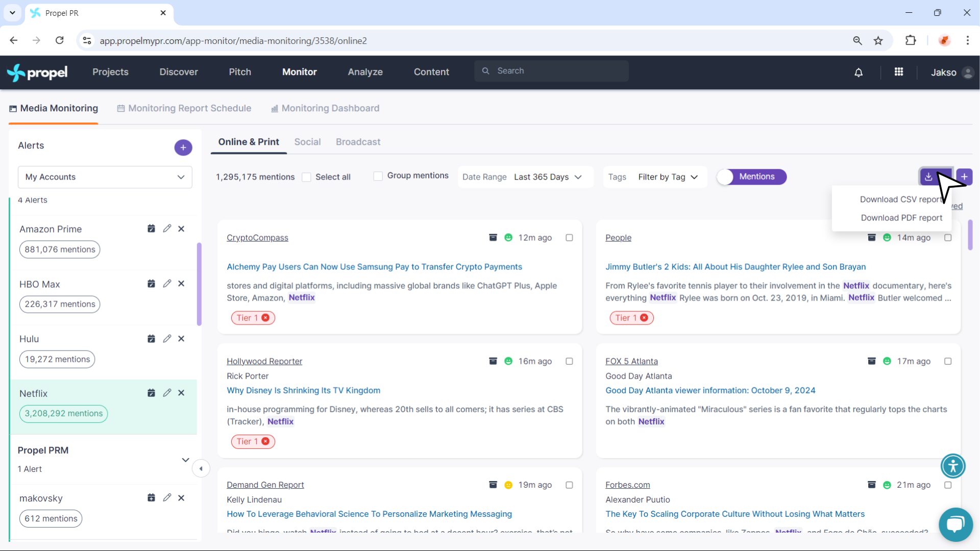This screenshot has width=980, height=551.
Task: Select the People mention checkbox
Action: 948,238
